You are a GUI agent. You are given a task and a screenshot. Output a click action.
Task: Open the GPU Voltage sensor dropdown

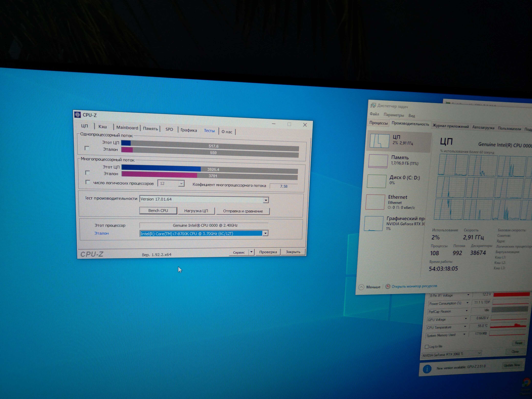click(x=466, y=319)
